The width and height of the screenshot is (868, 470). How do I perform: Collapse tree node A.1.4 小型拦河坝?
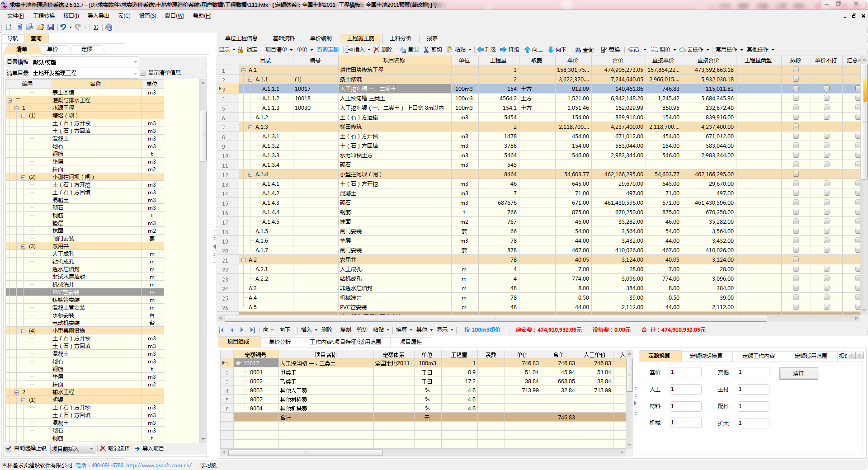tap(250, 174)
